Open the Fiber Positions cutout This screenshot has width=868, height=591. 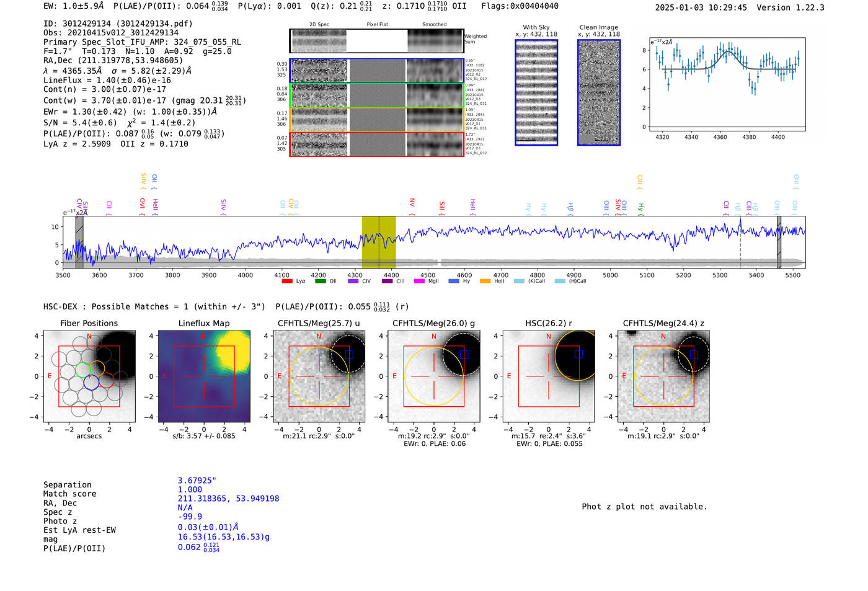tap(89, 376)
